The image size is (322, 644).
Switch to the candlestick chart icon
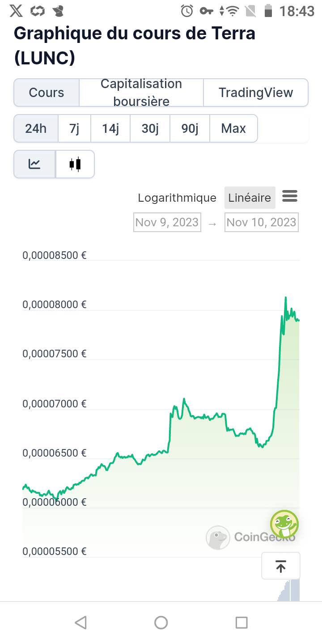(75, 164)
